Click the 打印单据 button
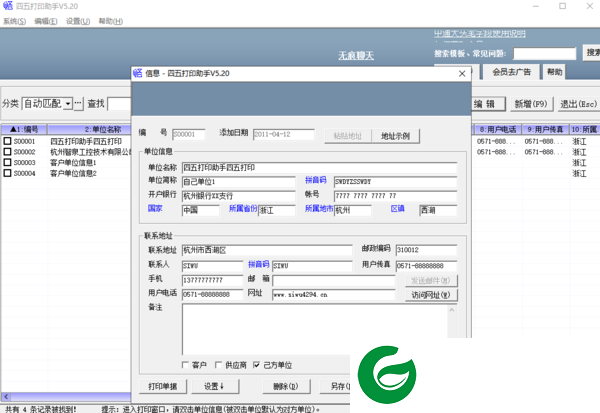 coord(163,386)
